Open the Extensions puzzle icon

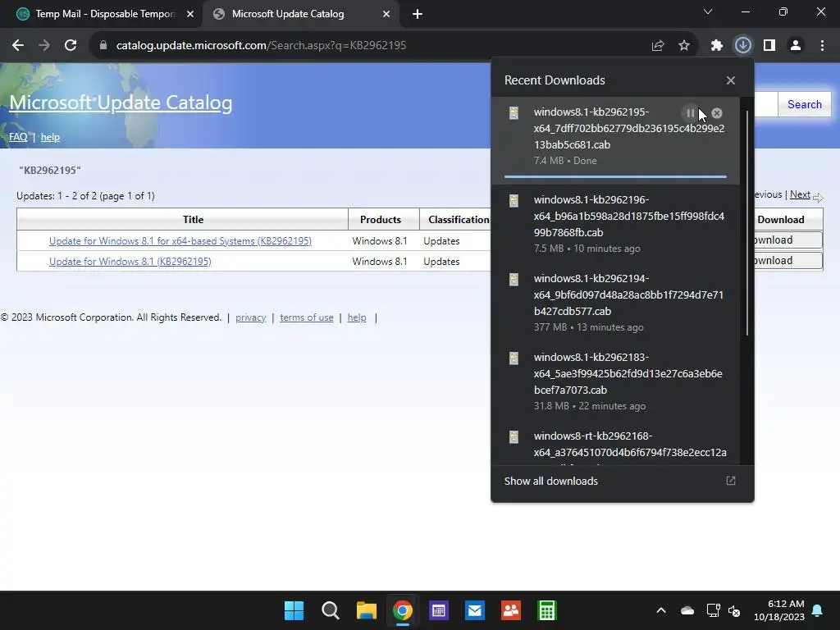tap(717, 46)
